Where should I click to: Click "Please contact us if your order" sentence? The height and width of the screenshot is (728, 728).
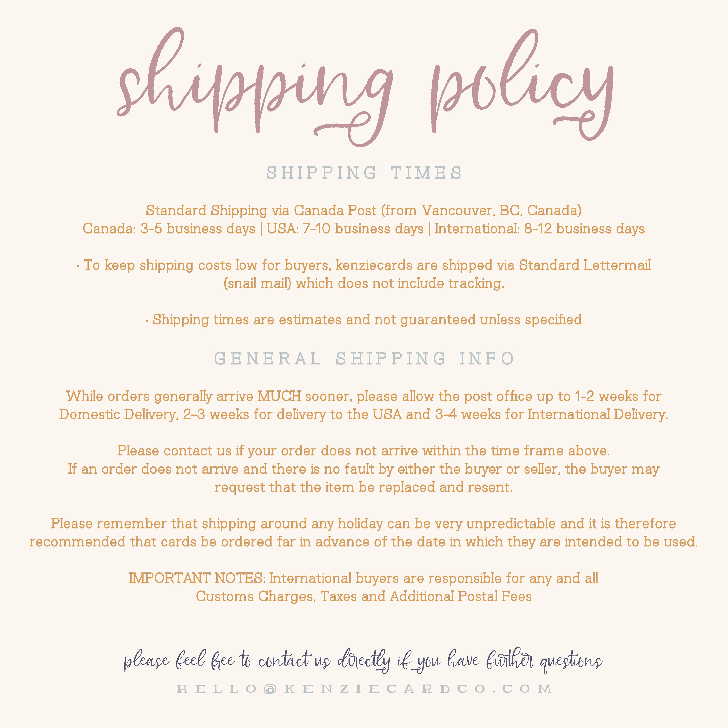364,451
